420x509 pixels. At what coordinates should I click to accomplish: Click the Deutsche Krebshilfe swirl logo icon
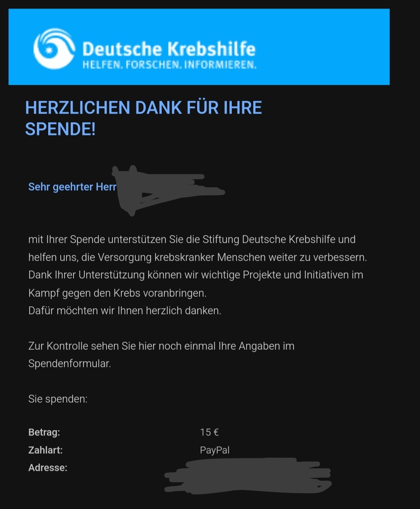(54, 49)
